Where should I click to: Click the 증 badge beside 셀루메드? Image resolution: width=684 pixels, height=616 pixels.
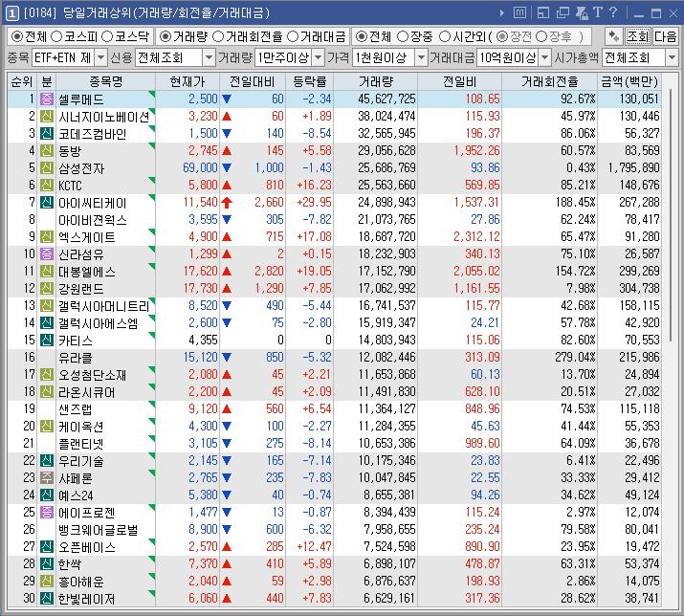click(47, 99)
